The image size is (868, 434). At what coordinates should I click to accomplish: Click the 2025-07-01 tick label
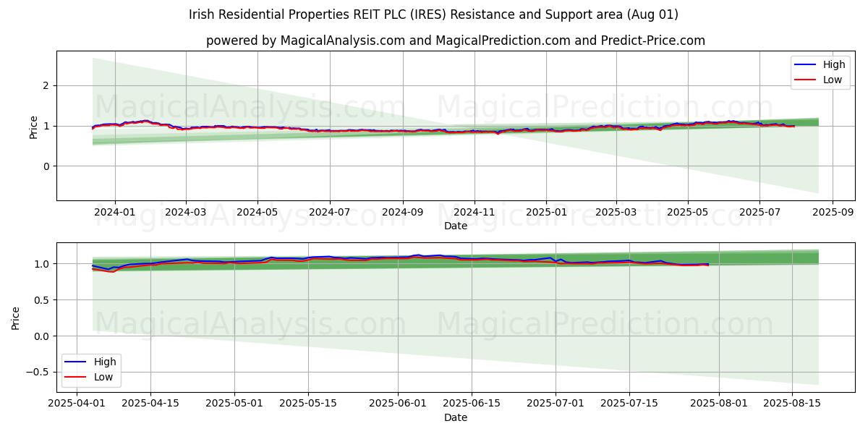[556, 404]
